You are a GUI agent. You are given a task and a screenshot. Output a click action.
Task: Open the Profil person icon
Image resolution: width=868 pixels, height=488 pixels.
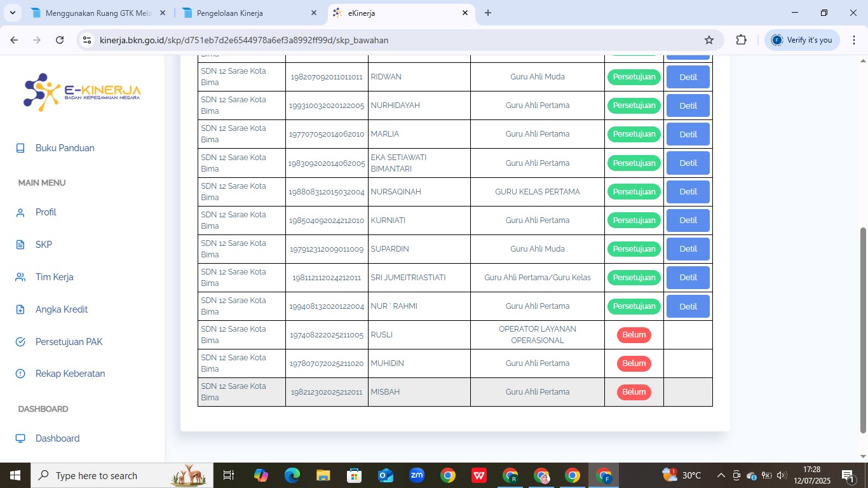(20, 212)
